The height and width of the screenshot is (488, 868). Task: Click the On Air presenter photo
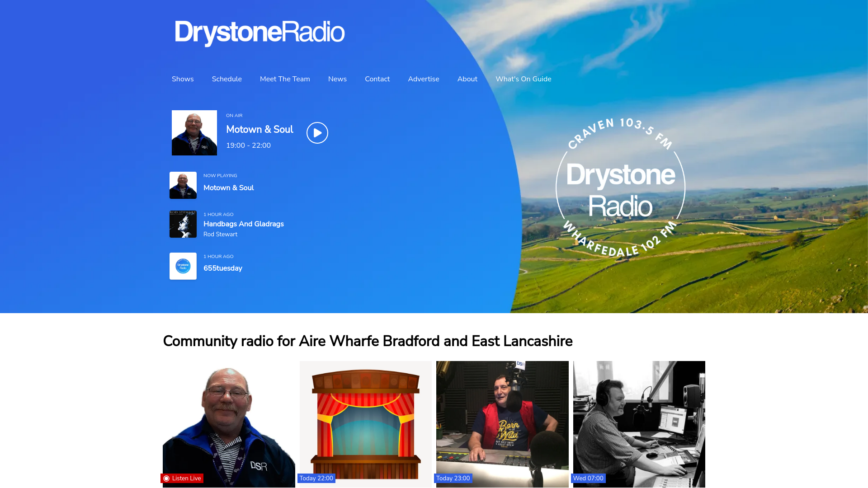[x=194, y=133]
